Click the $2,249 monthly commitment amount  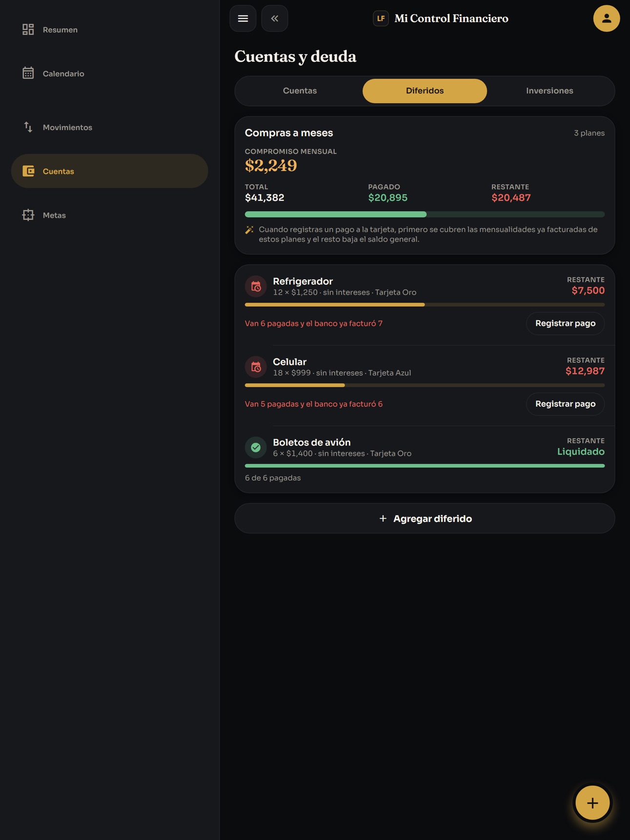pyautogui.click(x=271, y=166)
